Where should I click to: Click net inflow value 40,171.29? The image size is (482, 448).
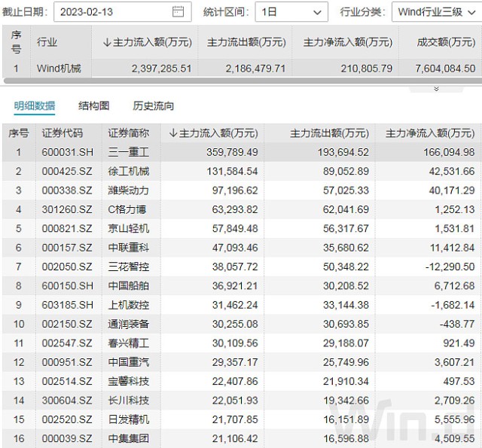[x=452, y=190]
